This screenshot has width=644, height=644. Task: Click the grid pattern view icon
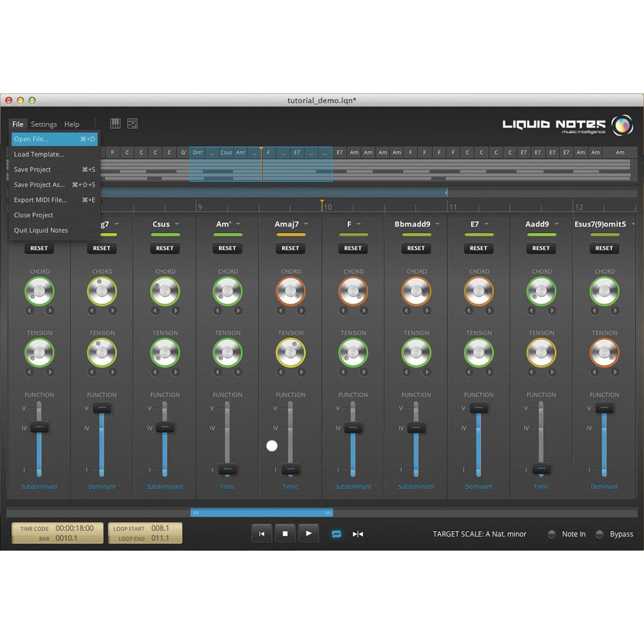(x=132, y=124)
